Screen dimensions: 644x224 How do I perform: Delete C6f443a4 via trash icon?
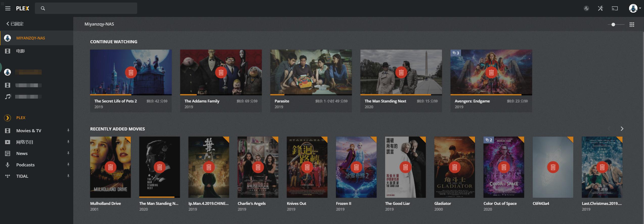pyautogui.click(x=553, y=167)
